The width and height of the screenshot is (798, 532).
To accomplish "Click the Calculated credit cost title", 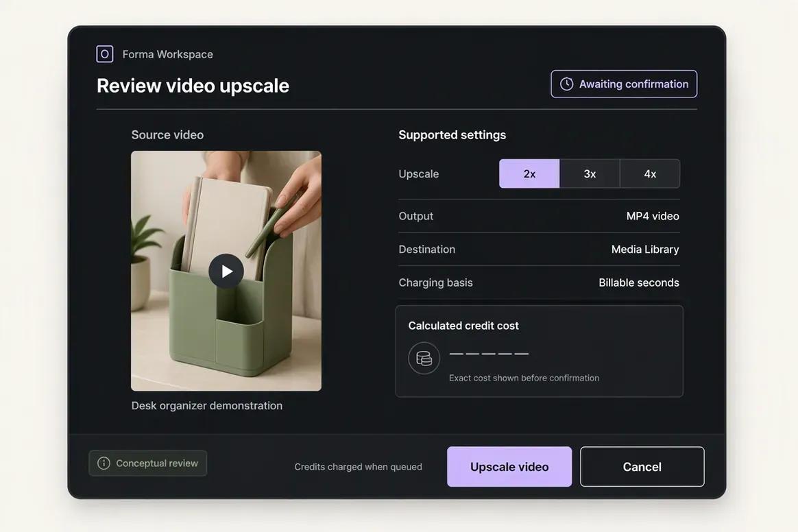I will pyautogui.click(x=463, y=326).
